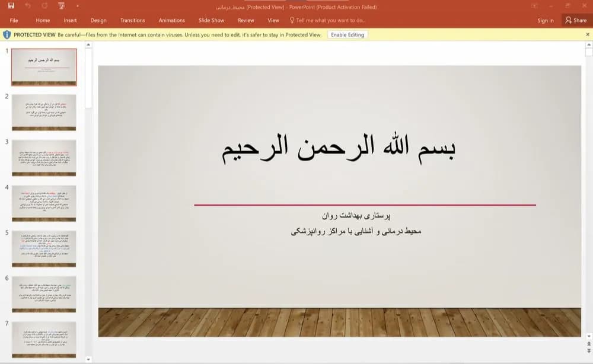This screenshot has height=364, width=593.
Task: Click the Save icon in the title bar
Action: (x=11, y=6)
